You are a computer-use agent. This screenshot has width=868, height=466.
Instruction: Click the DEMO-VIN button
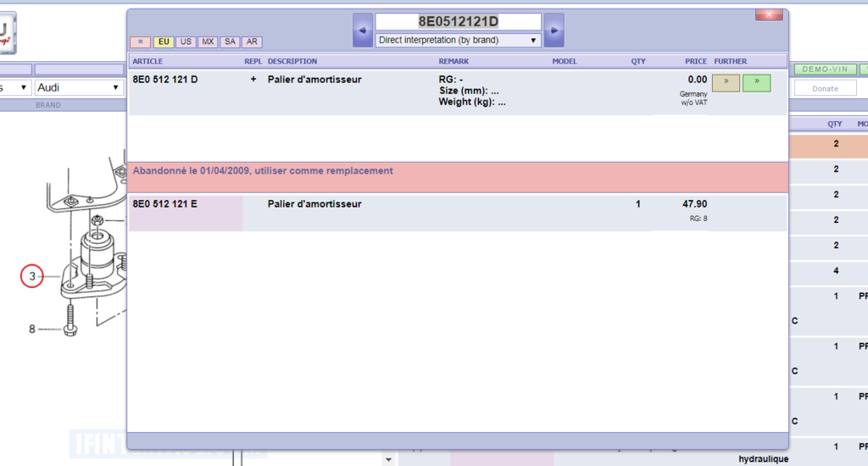[x=824, y=69]
